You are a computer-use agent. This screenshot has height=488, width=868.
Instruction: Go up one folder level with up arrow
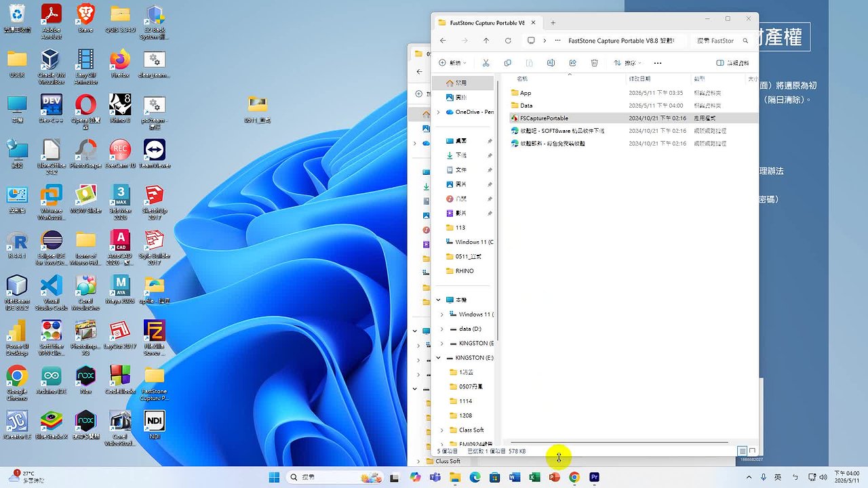tap(486, 41)
